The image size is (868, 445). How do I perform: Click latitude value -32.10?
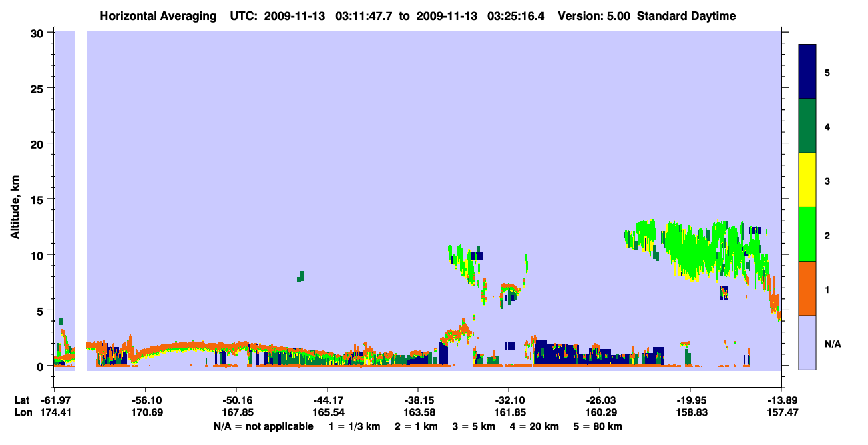coord(508,400)
